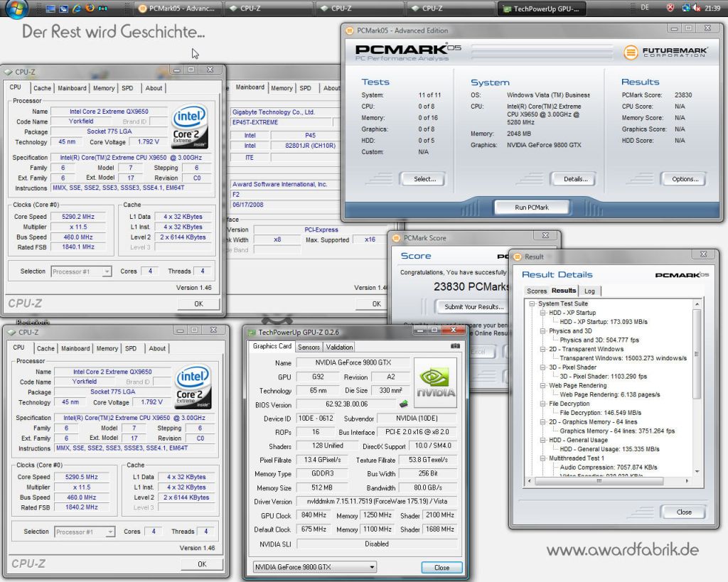728x582 pixels.
Task: Click scroll right arrow in Result tree
Action: click(x=687, y=481)
